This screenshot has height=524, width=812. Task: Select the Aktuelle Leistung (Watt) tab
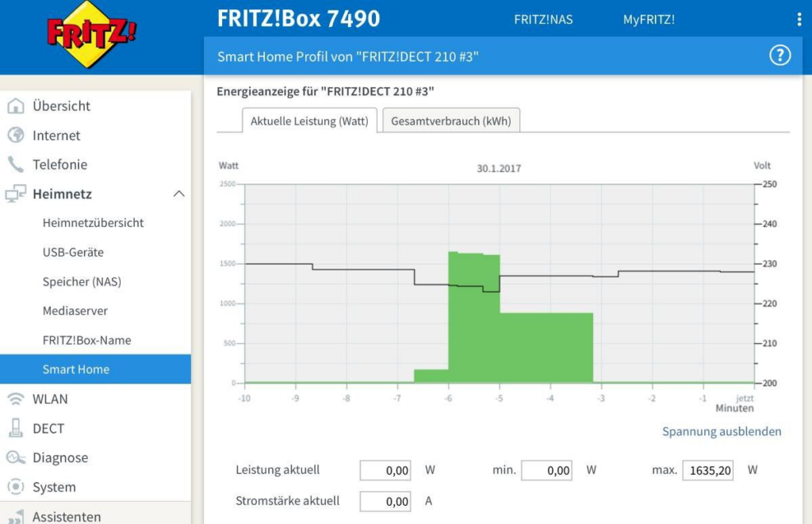tap(308, 120)
